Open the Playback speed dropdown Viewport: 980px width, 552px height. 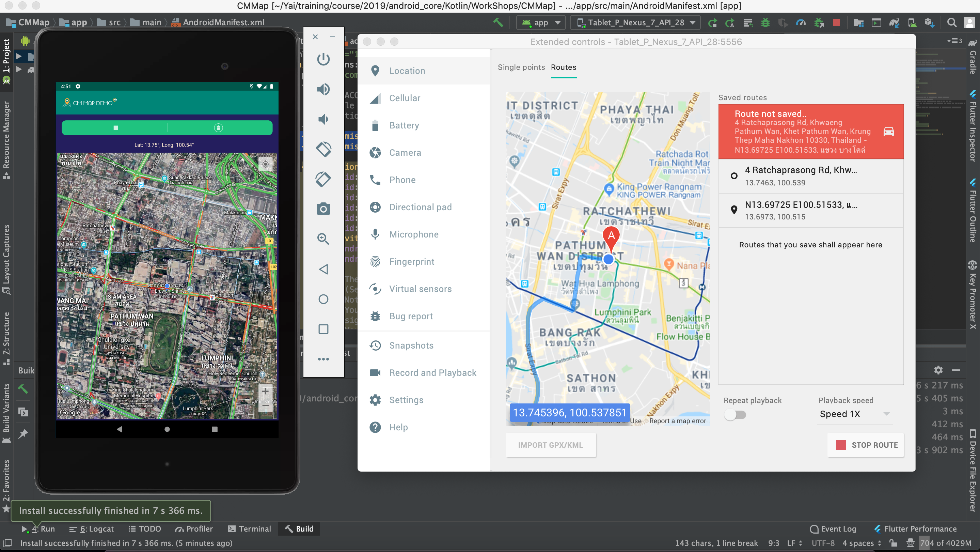pos(854,414)
